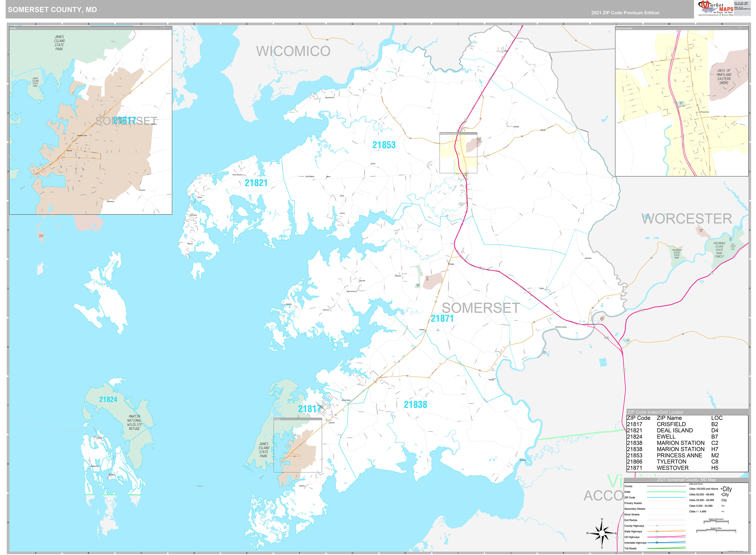
Task: Click 'Cities 1 - 4,999' legend entry
Action: (x=697, y=512)
